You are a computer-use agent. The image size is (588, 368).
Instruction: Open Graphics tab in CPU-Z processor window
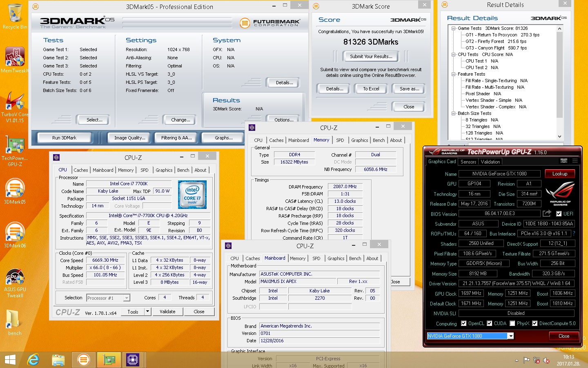click(164, 170)
